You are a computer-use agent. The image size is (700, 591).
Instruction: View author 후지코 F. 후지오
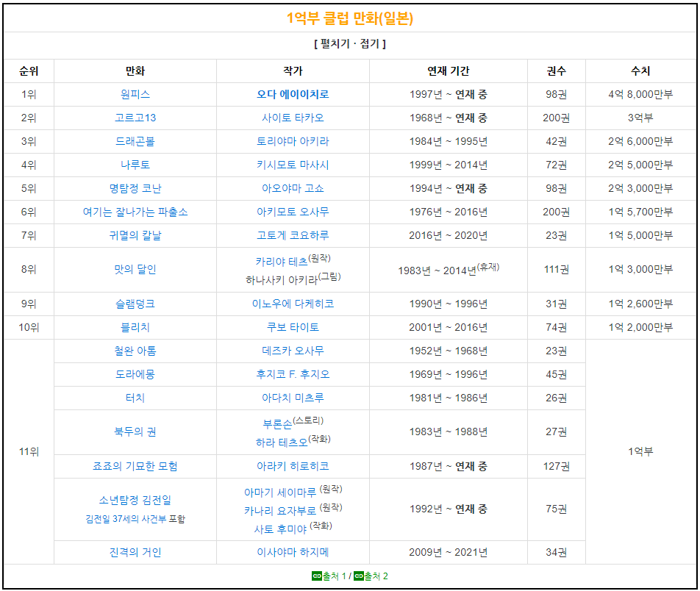pos(293,374)
